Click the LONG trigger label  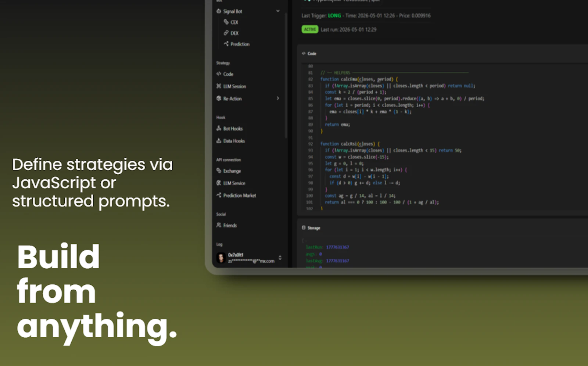pyautogui.click(x=334, y=16)
